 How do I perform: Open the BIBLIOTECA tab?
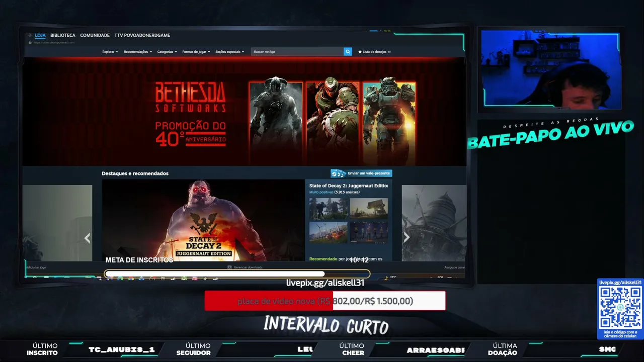point(63,35)
